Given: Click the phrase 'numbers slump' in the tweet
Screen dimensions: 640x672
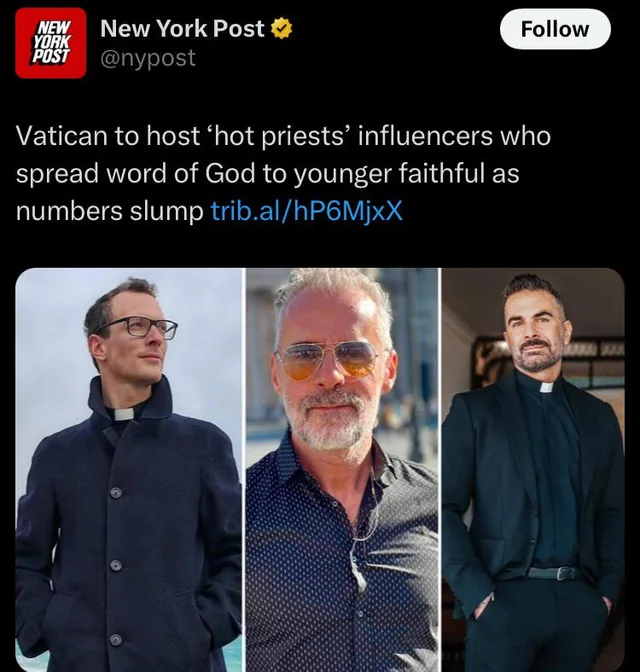Looking at the screenshot, I should tap(110, 211).
